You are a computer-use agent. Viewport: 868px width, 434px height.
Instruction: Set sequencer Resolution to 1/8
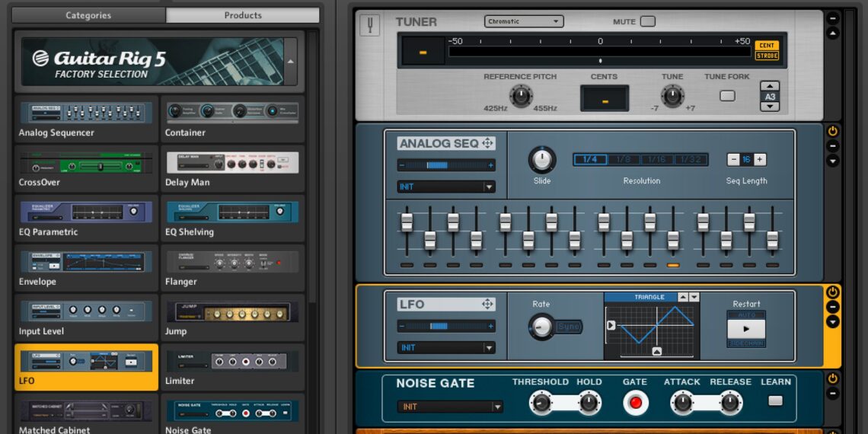624,159
